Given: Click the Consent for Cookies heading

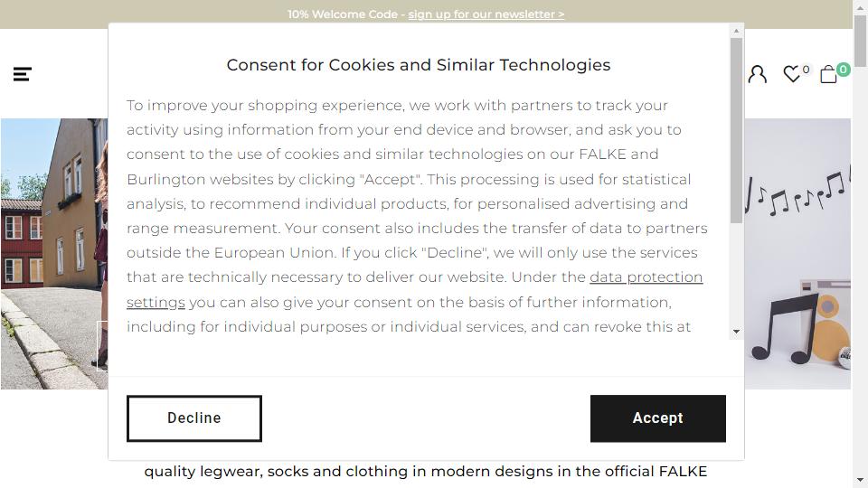Looking at the screenshot, I should [419, 65].
